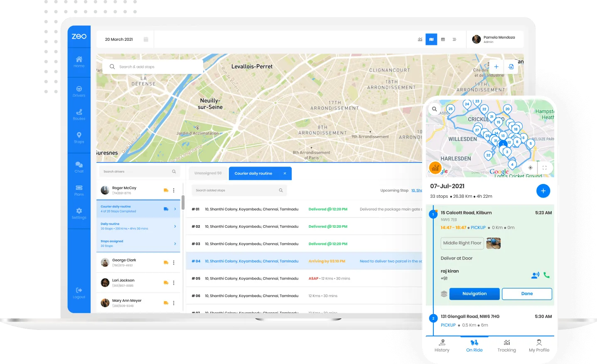
Task: Switch to analytics chart view
Action: coord(420,39)
